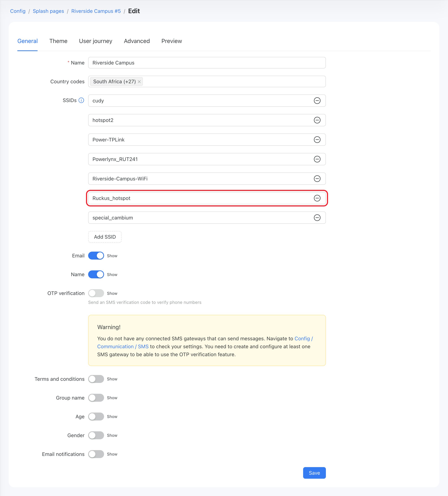Remove the hotspot2 SSID entry
This screenshot has width=448, height=496.
click(x=317, y=120)
